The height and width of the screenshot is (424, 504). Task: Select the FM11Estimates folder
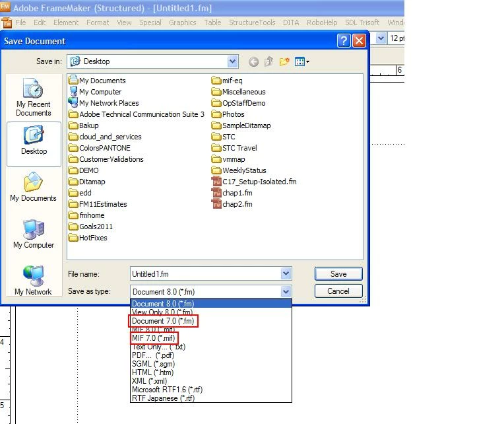tap(98, 204)
